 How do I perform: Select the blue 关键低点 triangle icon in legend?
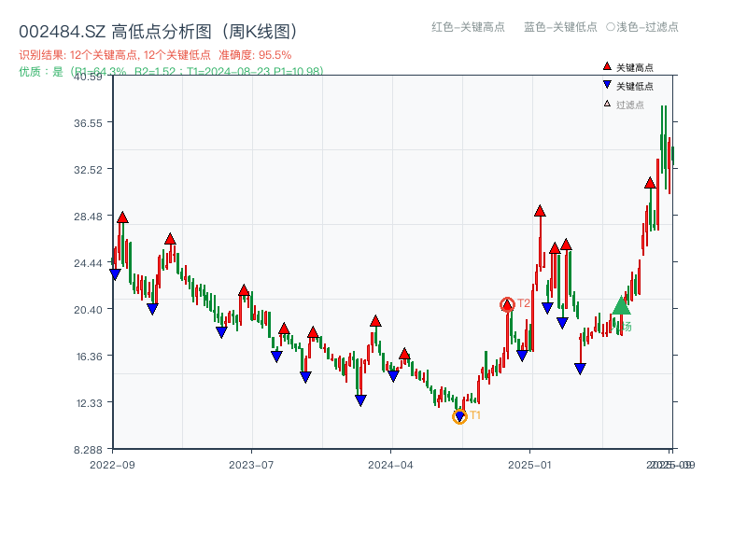(x=607, y=85)
